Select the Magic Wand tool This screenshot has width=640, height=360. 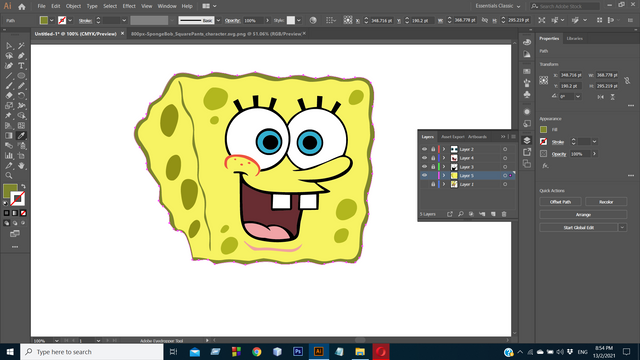21,46
